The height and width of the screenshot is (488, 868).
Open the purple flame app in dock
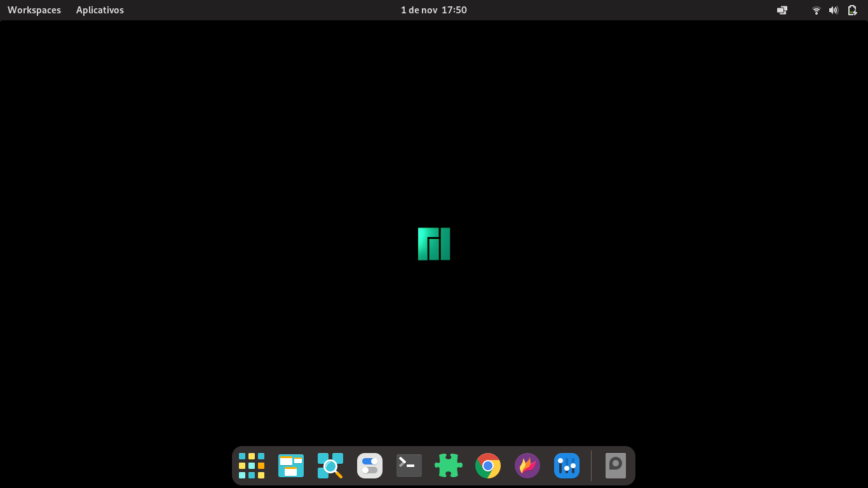pos(527,466)
